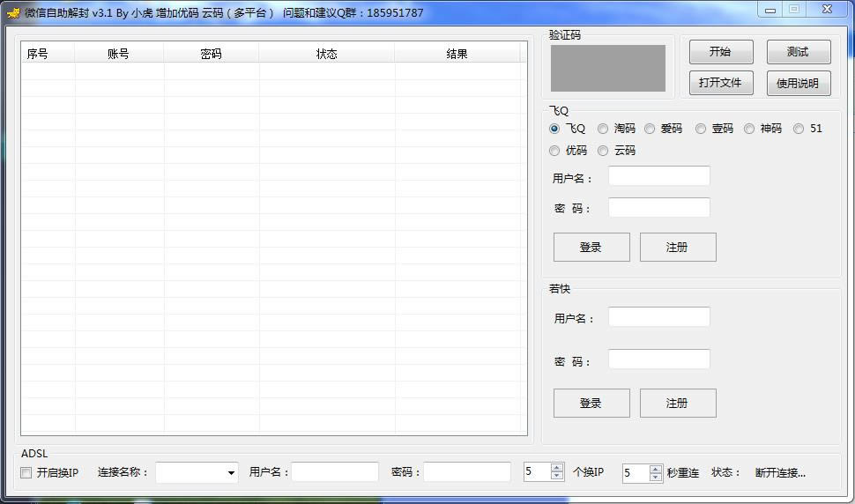Click 登录 in the 飞Q group
This screenshot has width=855, height=504.
tap(591, 248)
